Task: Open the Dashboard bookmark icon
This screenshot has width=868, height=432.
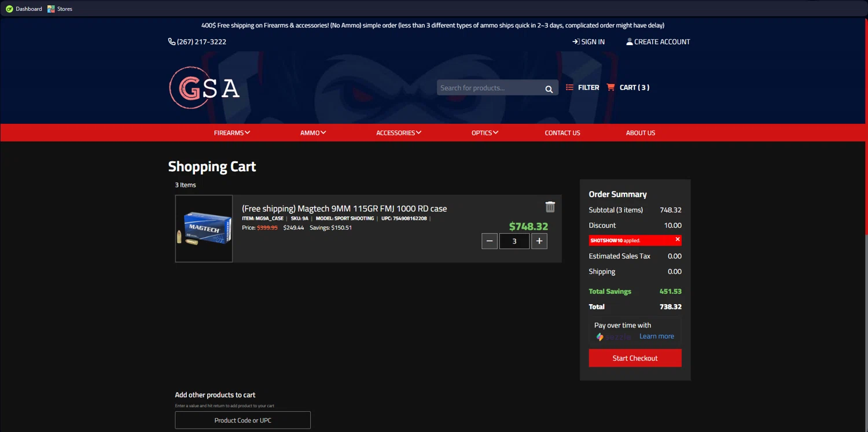Action: (x=9, y=9)
